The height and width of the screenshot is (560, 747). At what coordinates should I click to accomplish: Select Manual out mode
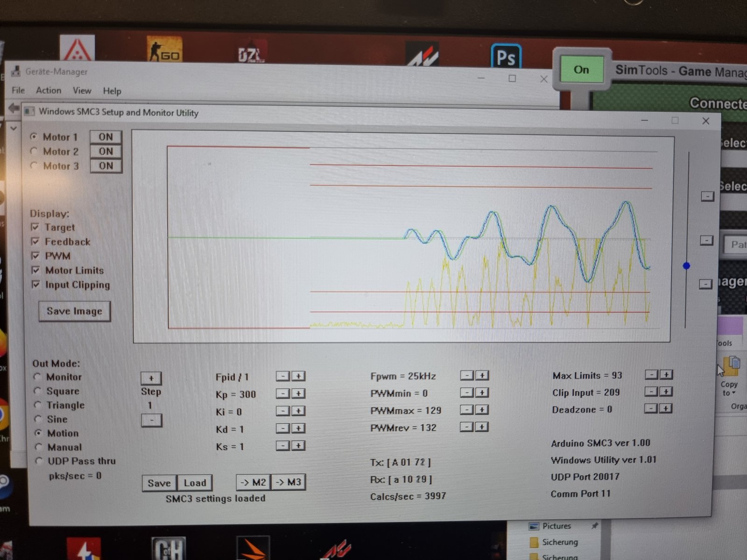point(39,447)
